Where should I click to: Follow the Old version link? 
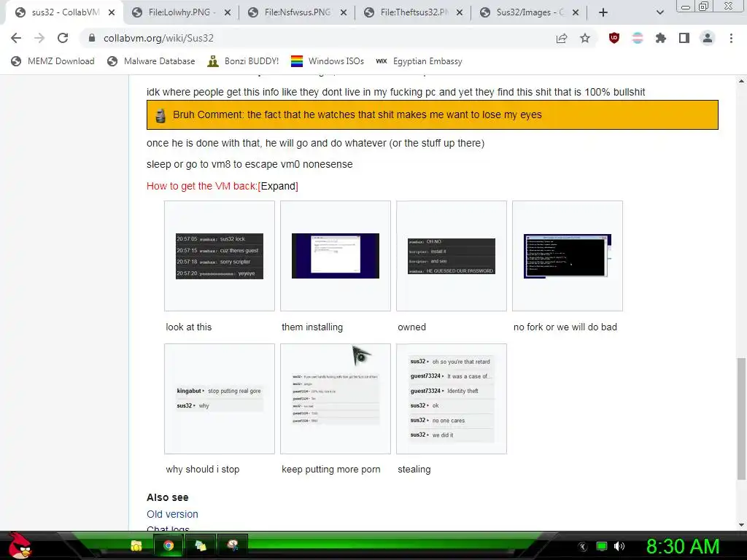coord(172,514)
